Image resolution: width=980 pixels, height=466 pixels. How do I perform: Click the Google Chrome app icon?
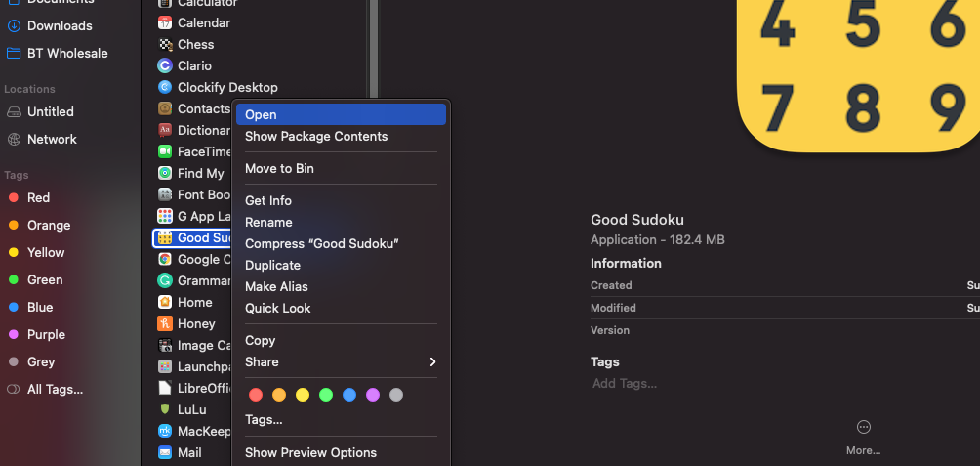point(164,259)
